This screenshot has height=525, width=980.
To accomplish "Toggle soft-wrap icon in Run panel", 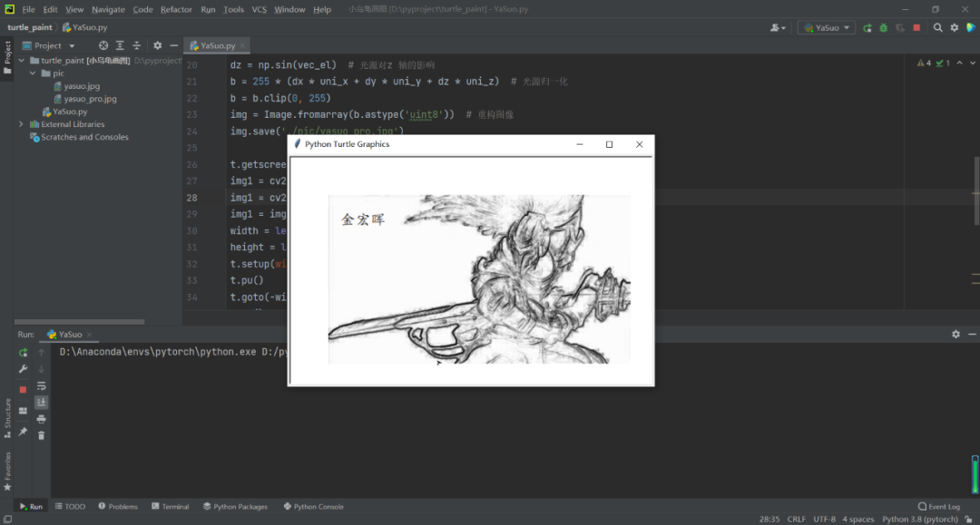I will (41, 385).
